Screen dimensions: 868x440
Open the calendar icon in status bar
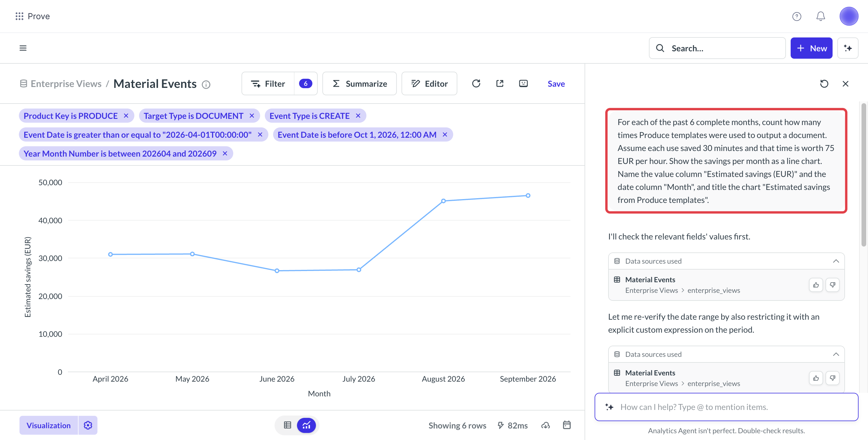567,425
